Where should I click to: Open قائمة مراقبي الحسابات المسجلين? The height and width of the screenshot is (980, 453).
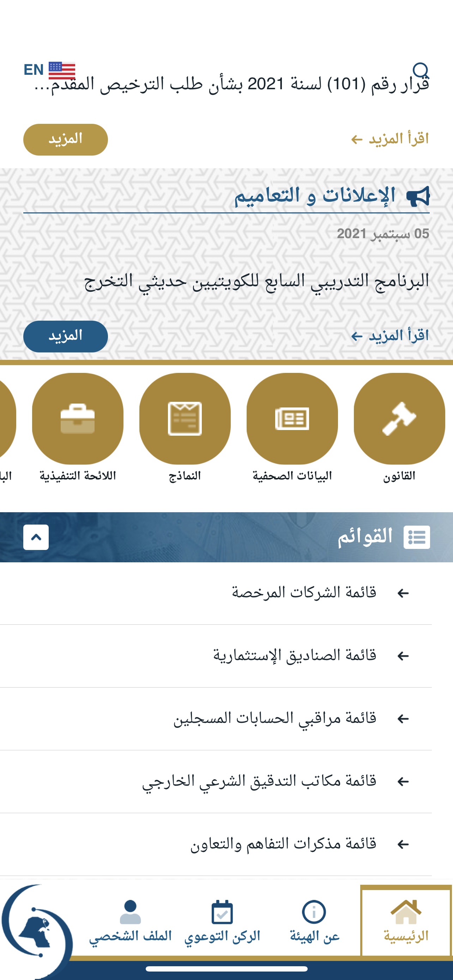pyautogui.click(x=216, y=719)
